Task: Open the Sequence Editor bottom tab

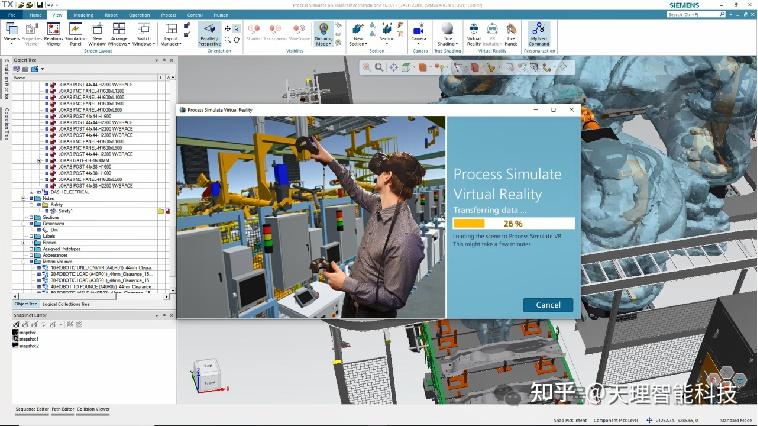Action: pyautogui.click(x=32, y=409)
